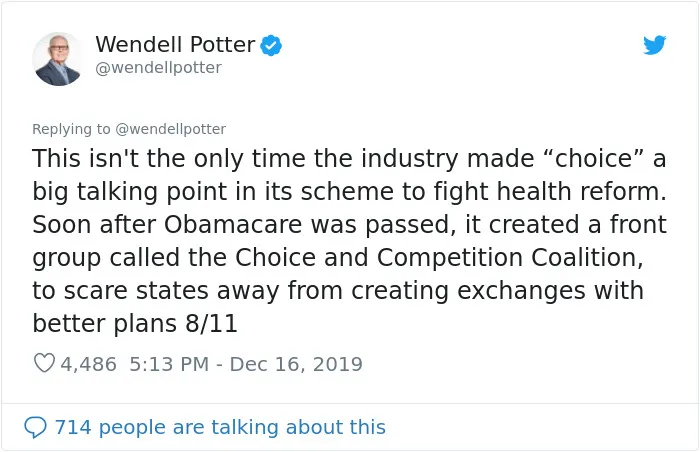This screenshot has height=452, width=700.
Task: Like the tweet with the heart icon
Action: tap(44, 363)
